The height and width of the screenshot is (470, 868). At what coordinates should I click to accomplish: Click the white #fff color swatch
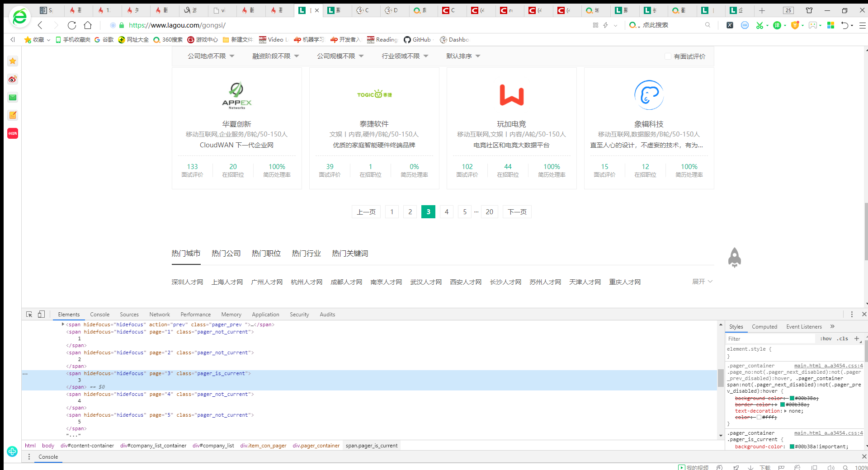pyautogui.click(x=759, y=417)
